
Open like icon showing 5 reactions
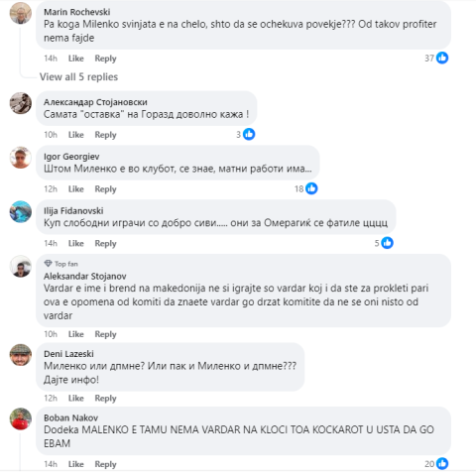387,243
